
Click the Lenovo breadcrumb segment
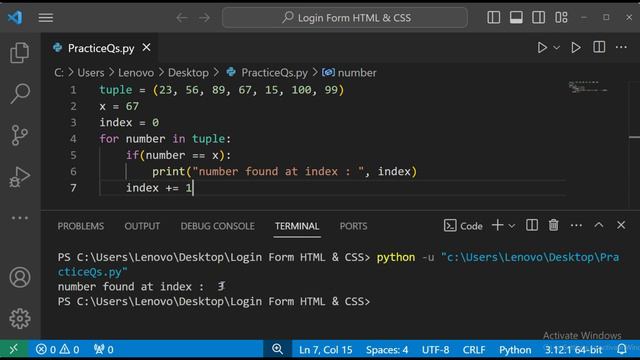point(136,73)
